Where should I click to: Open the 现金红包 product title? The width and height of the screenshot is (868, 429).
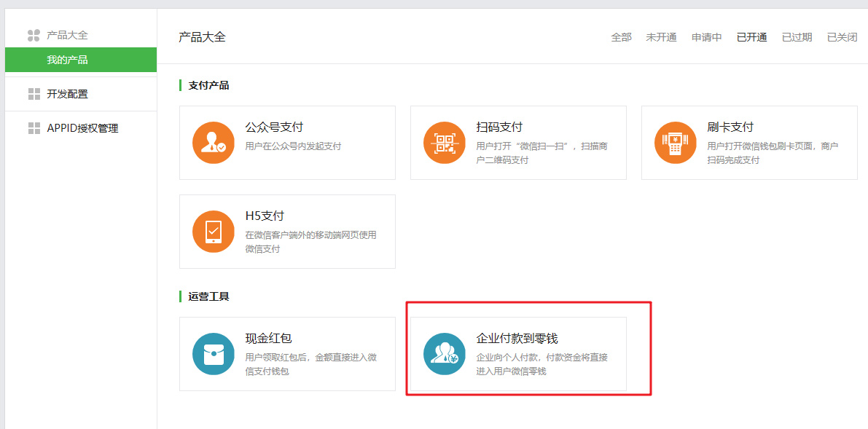coord(269,339)
